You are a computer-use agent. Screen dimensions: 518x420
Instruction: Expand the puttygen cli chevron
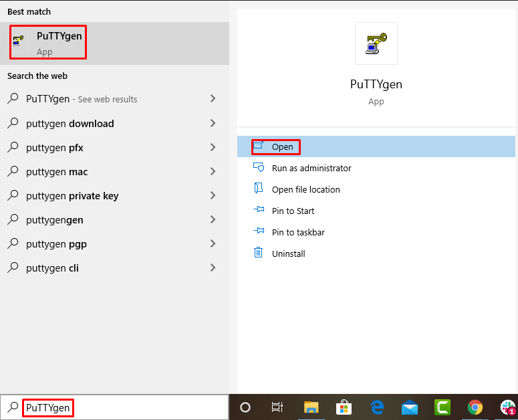click(213, 268)
